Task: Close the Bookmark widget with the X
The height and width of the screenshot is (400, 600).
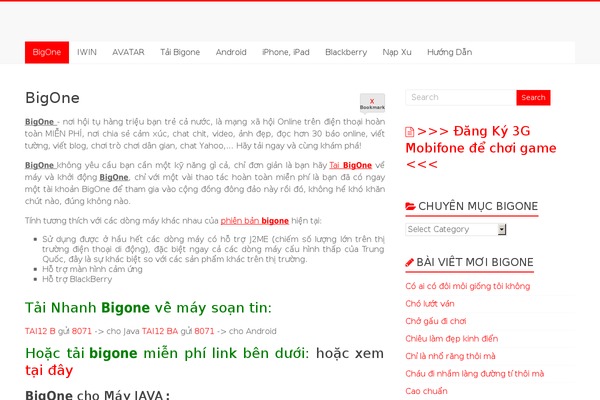Action: click(x=372, y=101)
